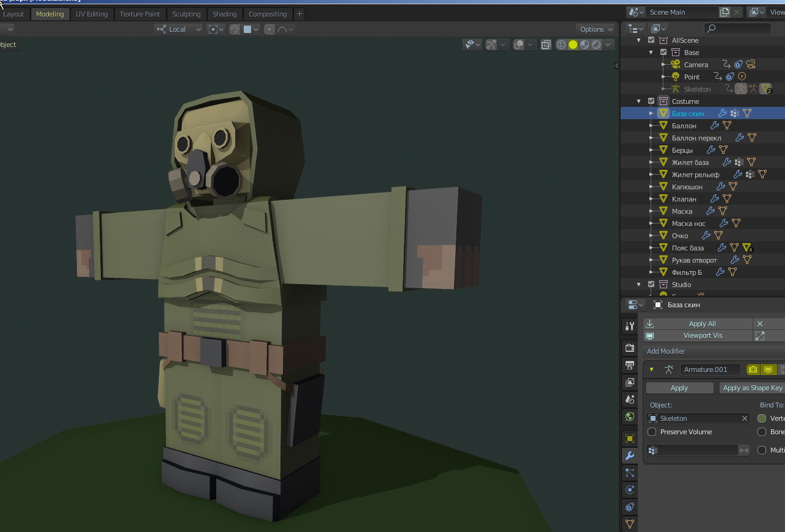Viewport: 785px width, 532px height.
Task: Click the Apply All download icon
Action: point(649,324)
